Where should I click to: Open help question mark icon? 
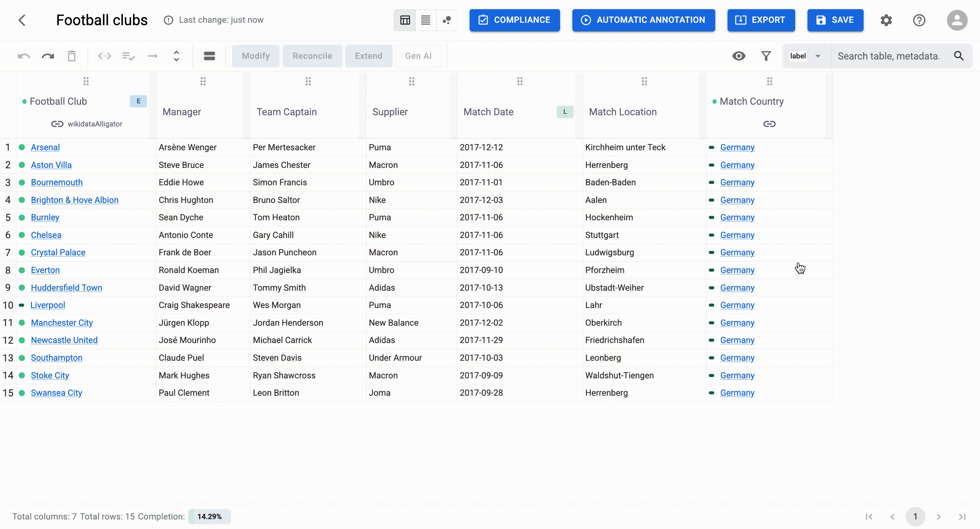[x=919, y=20]
